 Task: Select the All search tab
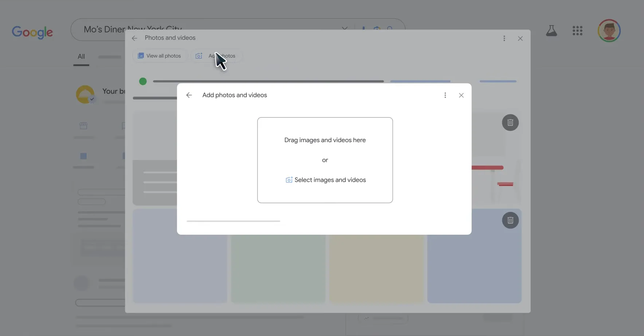click(x=81, y=56)
